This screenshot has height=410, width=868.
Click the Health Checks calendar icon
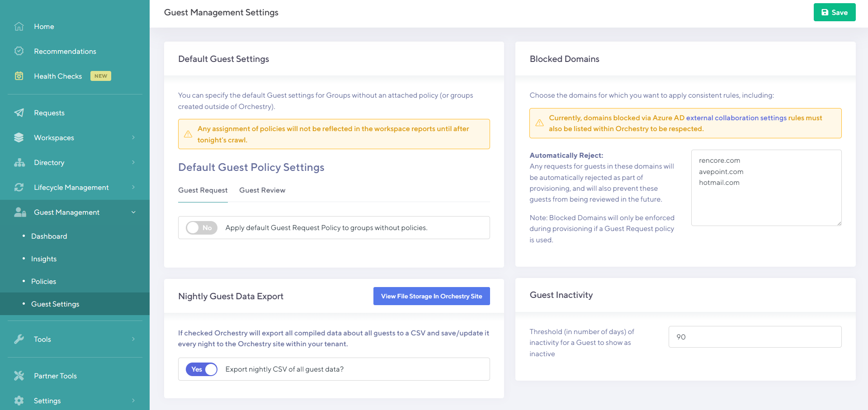coord(19,76)
